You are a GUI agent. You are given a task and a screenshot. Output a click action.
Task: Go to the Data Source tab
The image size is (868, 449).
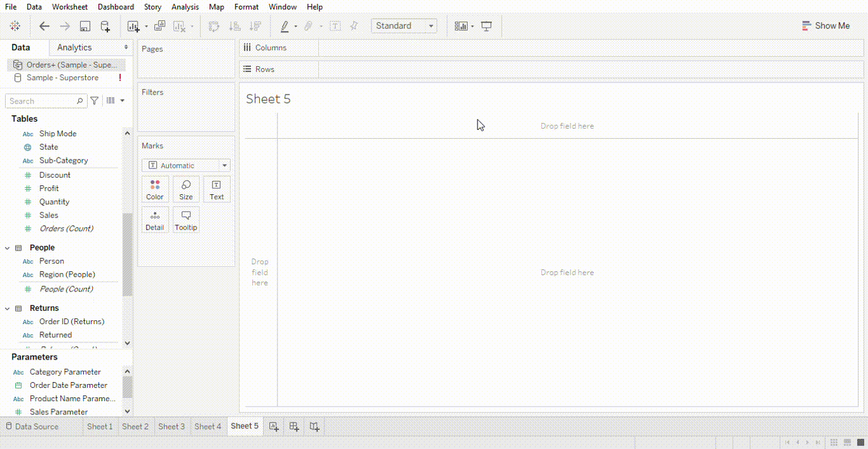tap(32, 426)
